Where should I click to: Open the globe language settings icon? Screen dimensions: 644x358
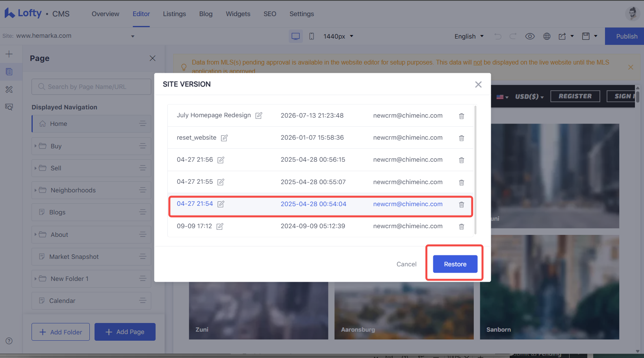pyautogui.click(x=547, y=36)
